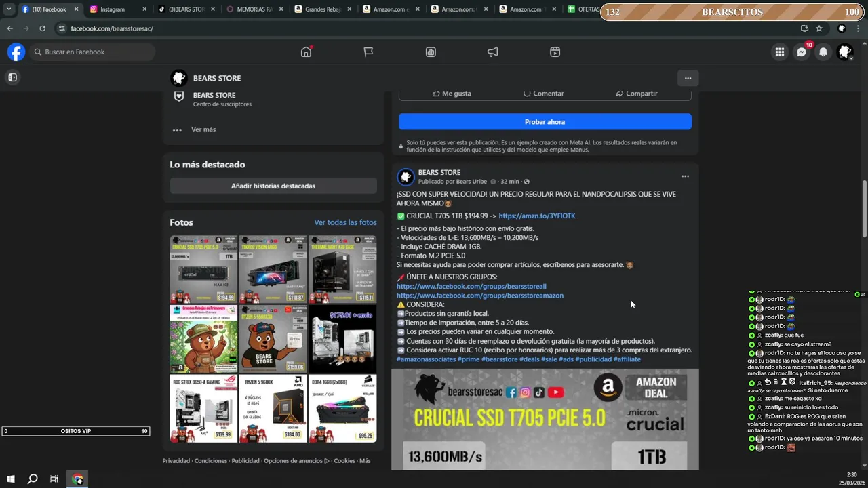Screen dimensions: 868x488
Task: Bookmark this page with star icon
Action: point(819,28)
